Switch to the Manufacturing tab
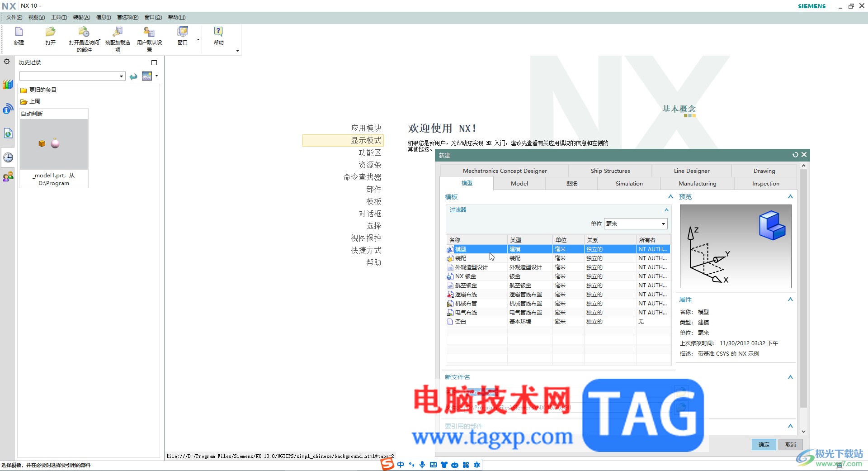The width and height of the screenshot is (868, 471). click(x=697, y=183)
